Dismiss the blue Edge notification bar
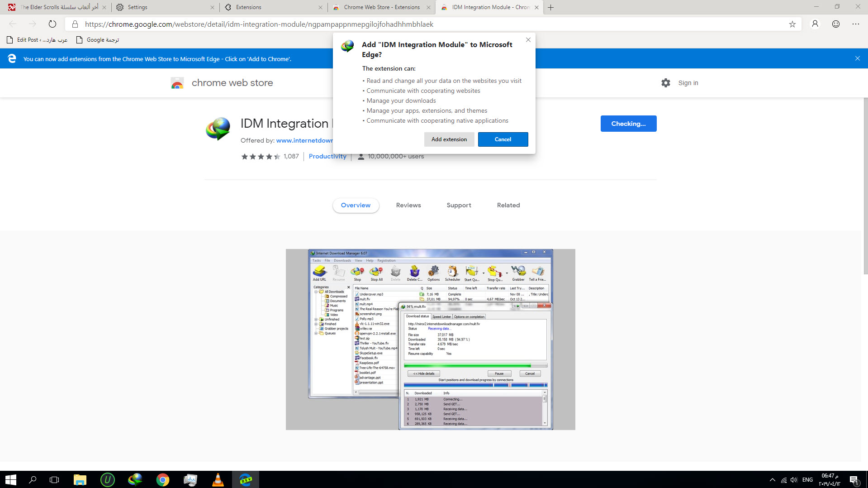This screenshot has height=488, width=868. (x=857, y=58)
